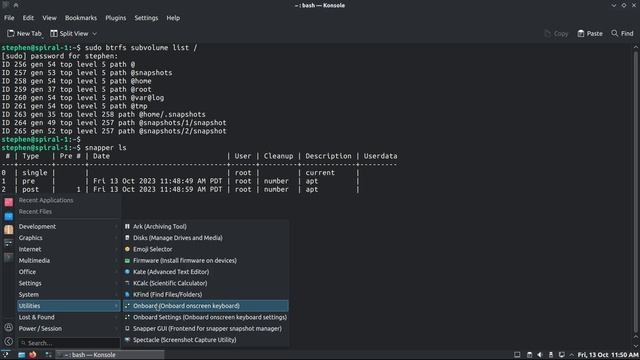Launch Kate advanced text editor
Screen dimensions: 640x360
[205, 272]
